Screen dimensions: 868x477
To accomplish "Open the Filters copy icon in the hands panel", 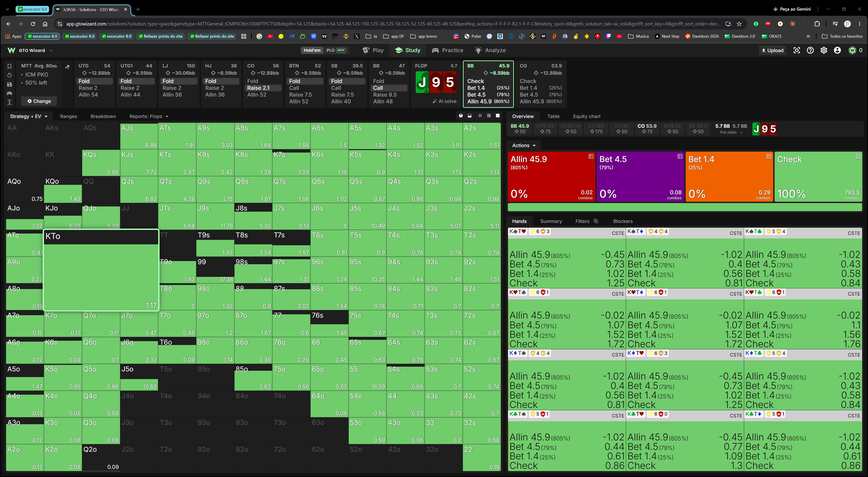I will pos(596,221).
